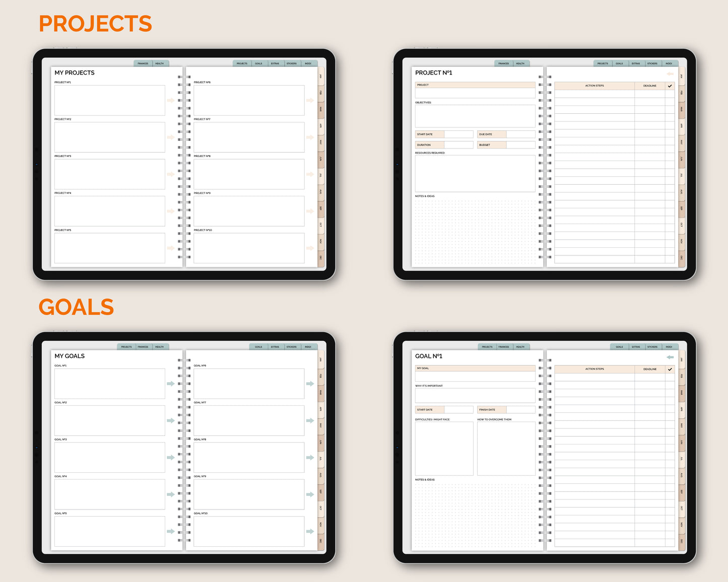
Task: Jump to DEC month tab on My Goals page
Action: pyautogui.click(x=321, y=541)
